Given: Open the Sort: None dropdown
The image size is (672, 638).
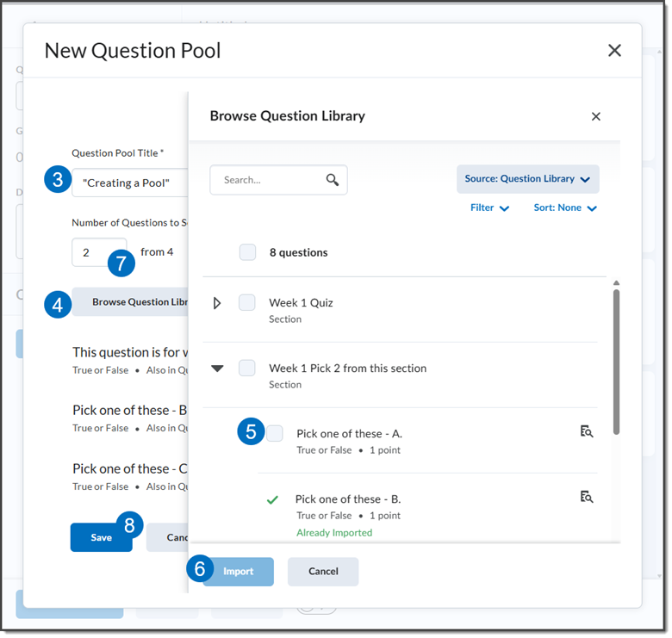Looking at the screenshot, I should click(565, 208).
